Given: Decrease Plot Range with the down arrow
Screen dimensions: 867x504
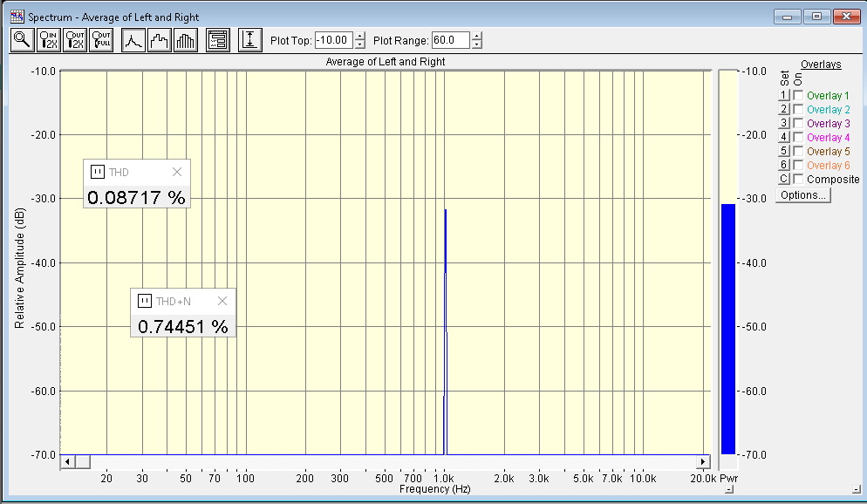Looking at the screenshot, I should pos(476,44).
